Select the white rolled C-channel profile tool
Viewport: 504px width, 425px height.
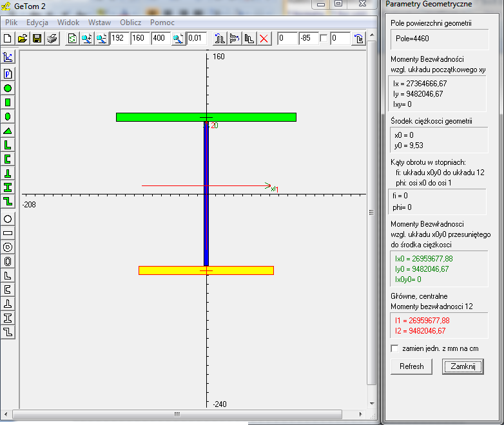pos(8,290)
